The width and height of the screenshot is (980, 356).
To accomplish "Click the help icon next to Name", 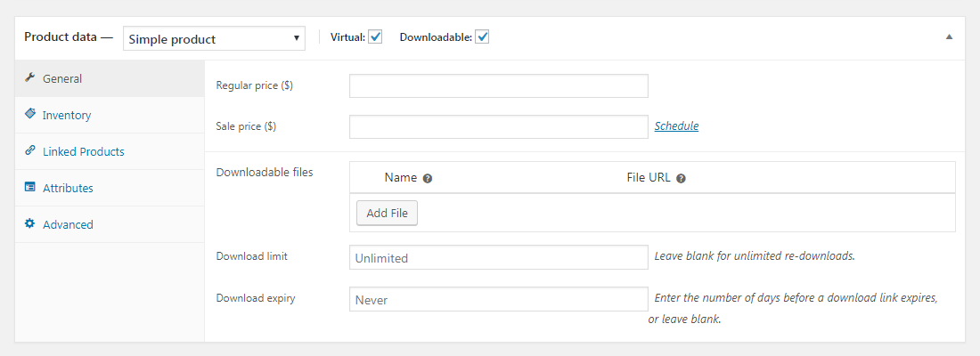I will (x=428, y=178).
